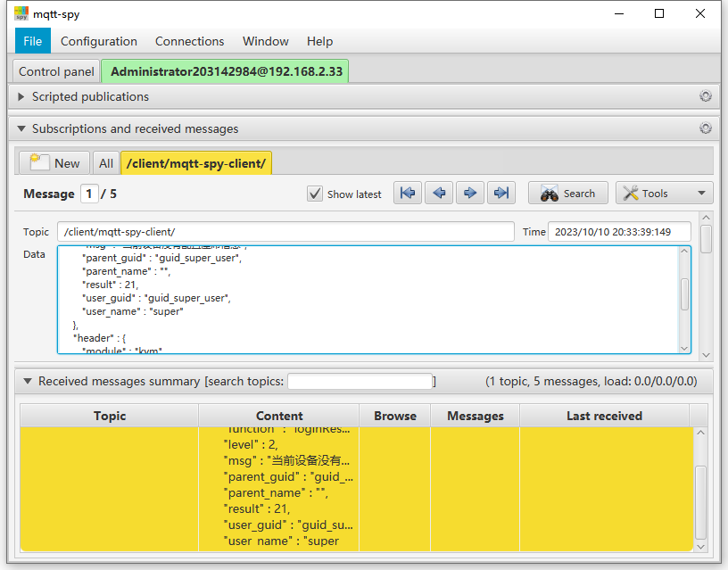
Task: Jump to the first message
Action: [408, 193]
